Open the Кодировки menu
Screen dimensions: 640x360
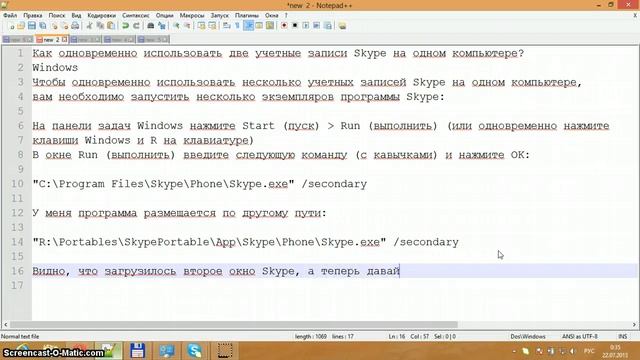click(x=102, y=16)
